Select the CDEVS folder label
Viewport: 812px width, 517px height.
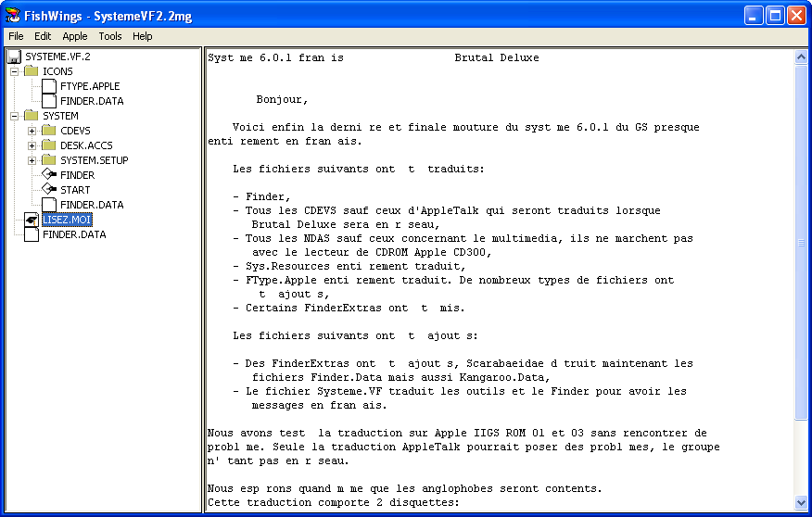pos(75,131)
